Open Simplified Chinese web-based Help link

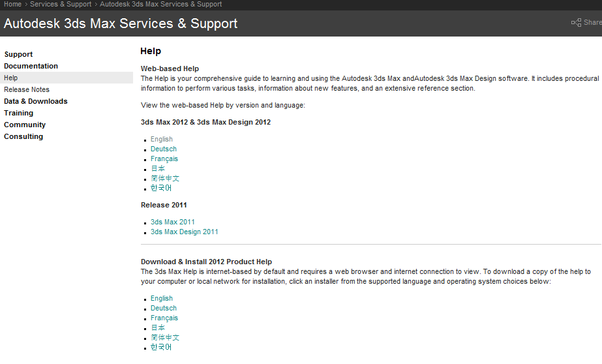tap(165, 178)
